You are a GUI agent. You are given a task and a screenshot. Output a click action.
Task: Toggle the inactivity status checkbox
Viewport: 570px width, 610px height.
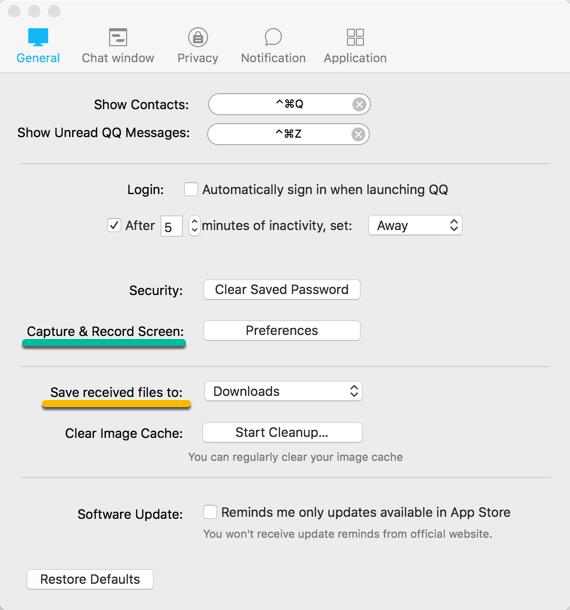[x=114, y=225]
